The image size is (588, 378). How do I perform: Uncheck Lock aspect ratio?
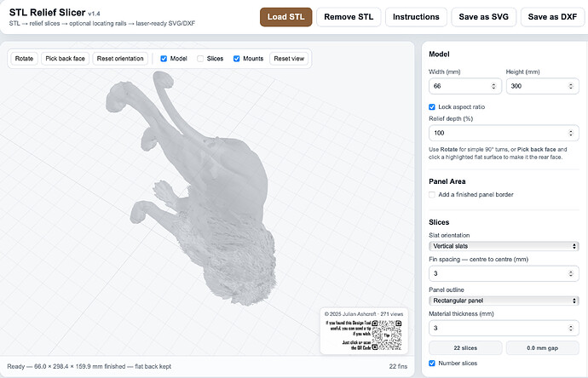(x=432, y=106)
